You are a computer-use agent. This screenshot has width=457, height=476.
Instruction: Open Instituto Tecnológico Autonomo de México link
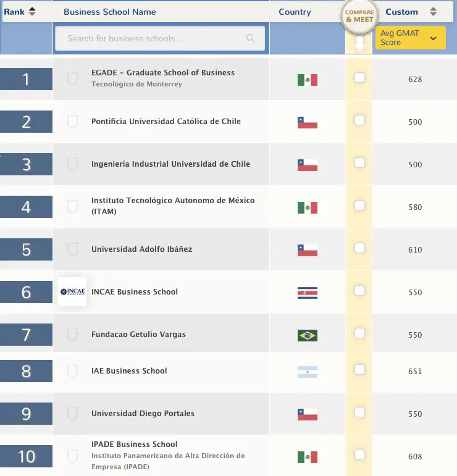pyautogui.click(x=173, y=206)
